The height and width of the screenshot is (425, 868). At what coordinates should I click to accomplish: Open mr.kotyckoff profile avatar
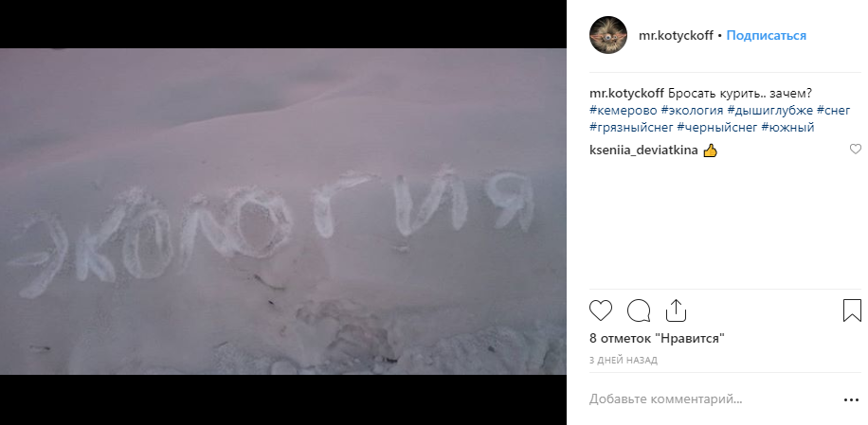pos(607,35)
